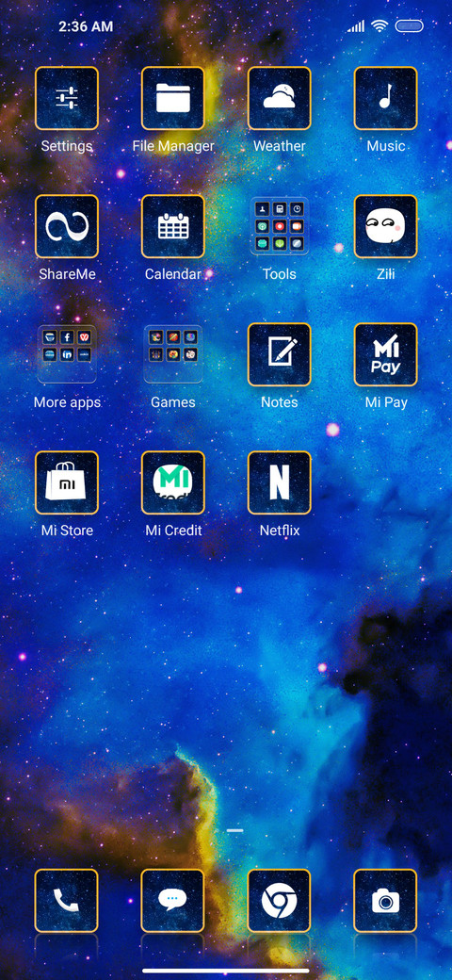Launch the Zili app

(x=385, y=226)
